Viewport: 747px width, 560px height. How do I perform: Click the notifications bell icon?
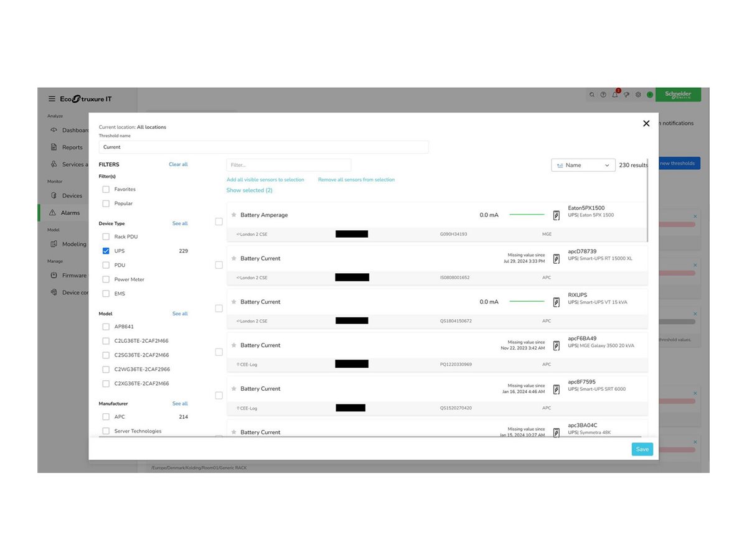[615, 95]
